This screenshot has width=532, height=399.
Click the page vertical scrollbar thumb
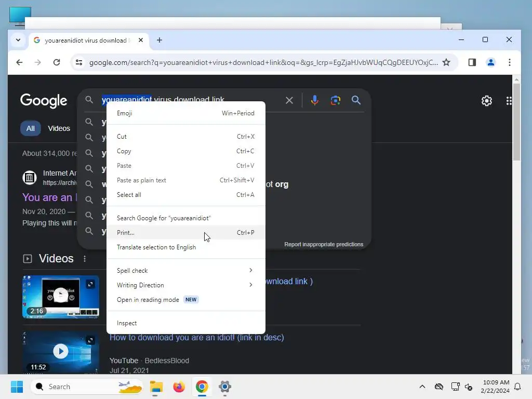[x=516, y=122]
